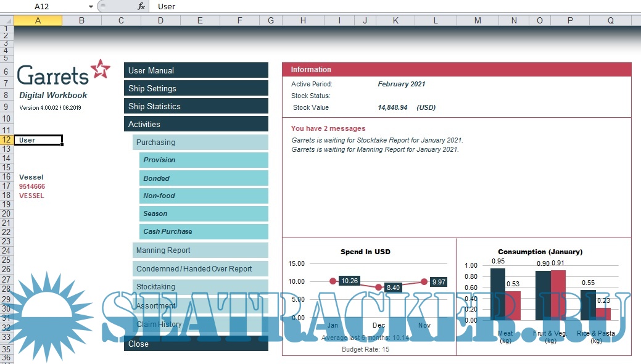Open the User Manual menu button
Viewport: 641px width, 364px height.
[x=196, y=70]
